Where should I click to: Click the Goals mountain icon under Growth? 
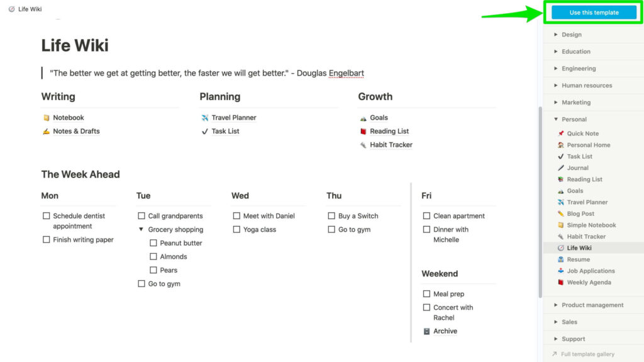click(x=363, y=118)
